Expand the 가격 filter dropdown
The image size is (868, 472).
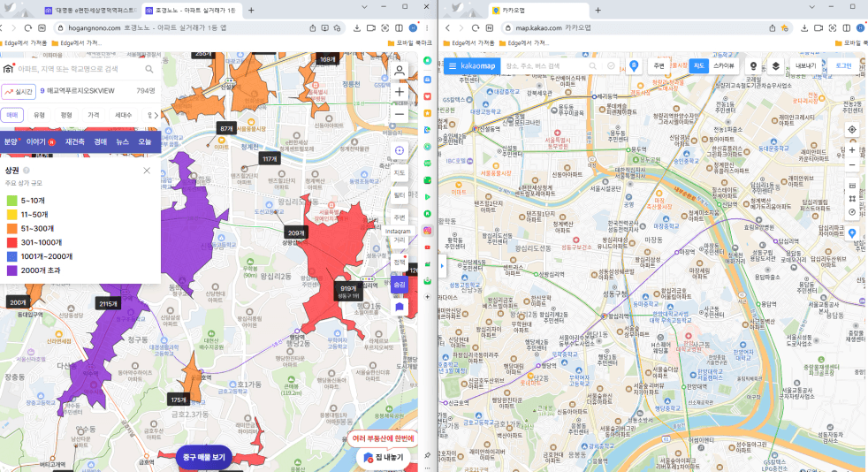[x=93, y=115]
